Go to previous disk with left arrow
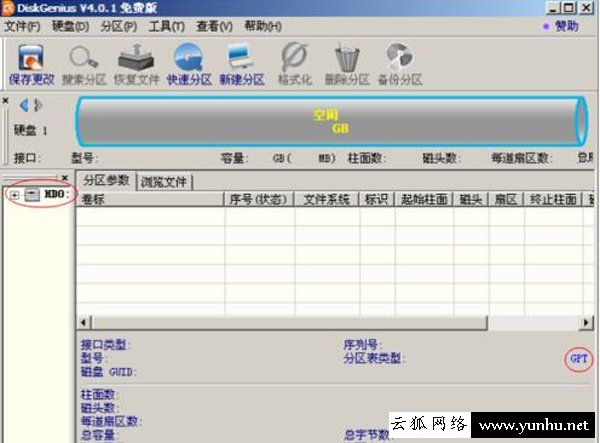600x443 pixels. pos(24,105)
